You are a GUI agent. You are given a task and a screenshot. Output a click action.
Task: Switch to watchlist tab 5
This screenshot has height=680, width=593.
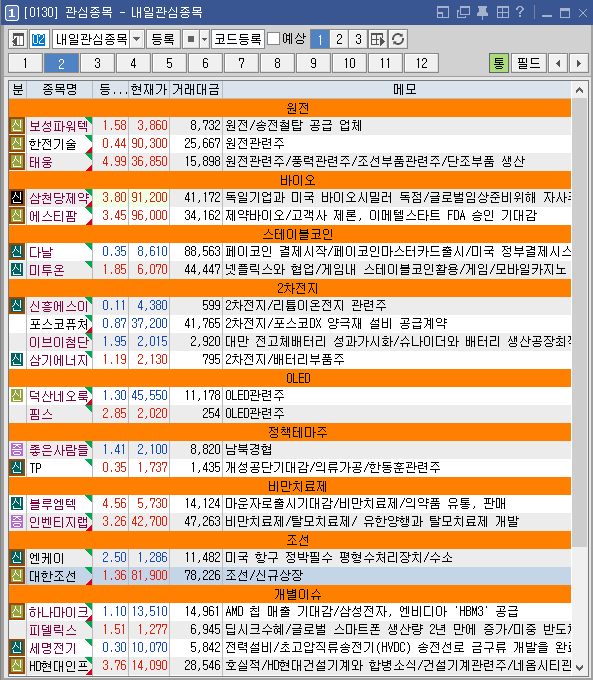pos(169,63)
